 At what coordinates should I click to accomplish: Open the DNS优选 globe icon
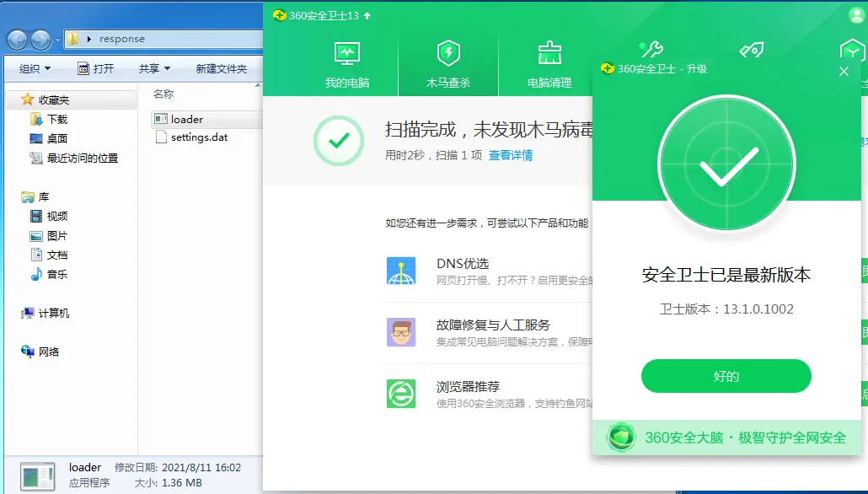(x=401, y=271)
